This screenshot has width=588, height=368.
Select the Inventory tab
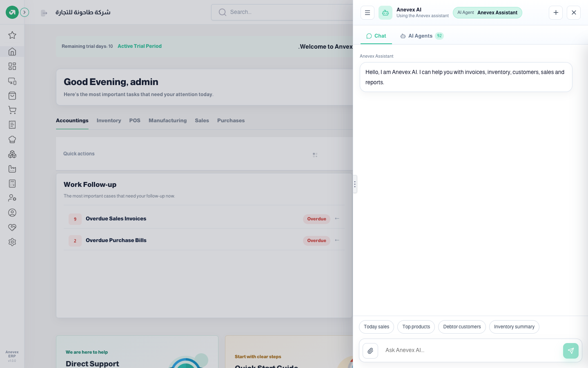tap(109, 121)
